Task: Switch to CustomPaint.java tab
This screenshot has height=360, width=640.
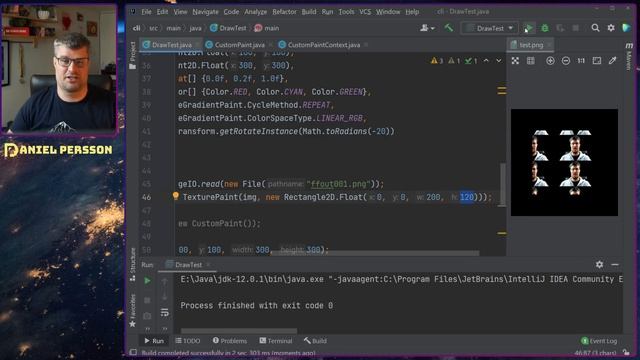Action: click(x=240, y=45)
